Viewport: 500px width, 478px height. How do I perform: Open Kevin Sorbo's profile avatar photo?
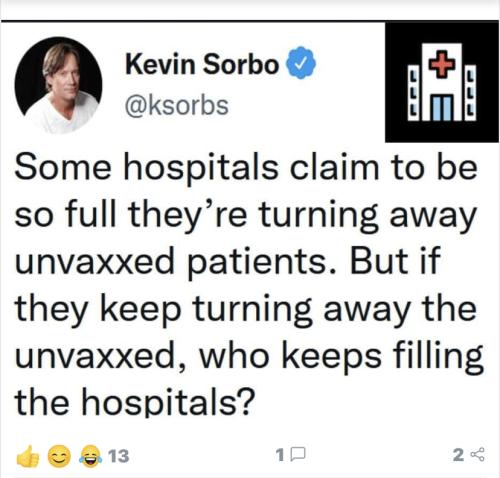(x=58, y=85)
